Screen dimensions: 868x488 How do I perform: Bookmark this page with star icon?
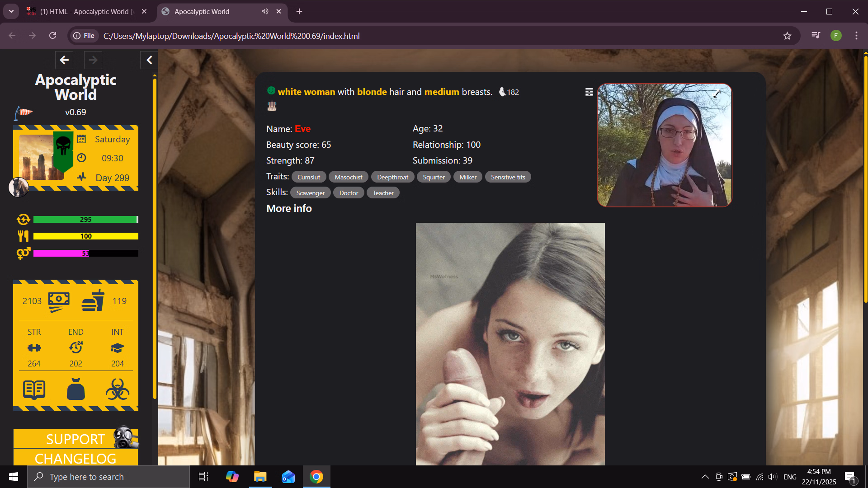click(x=787, y=36)
